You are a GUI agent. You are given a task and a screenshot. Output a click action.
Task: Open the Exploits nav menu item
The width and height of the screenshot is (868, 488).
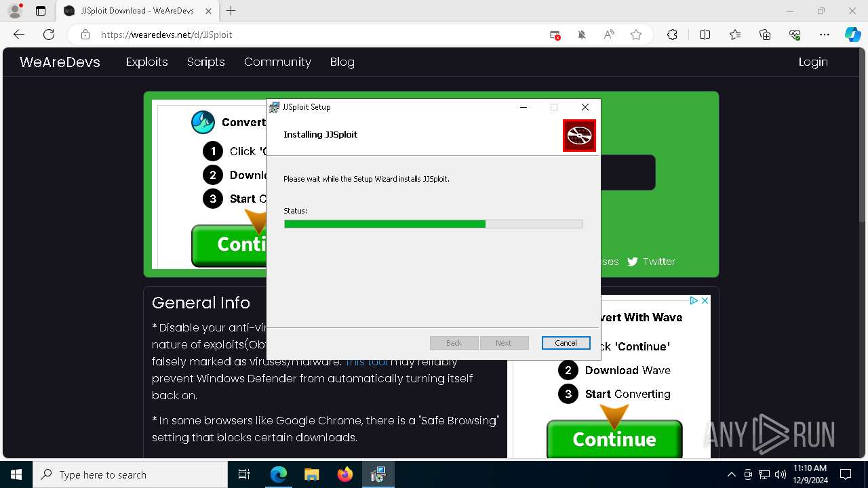pyautogui.click(x=147, y=62)
